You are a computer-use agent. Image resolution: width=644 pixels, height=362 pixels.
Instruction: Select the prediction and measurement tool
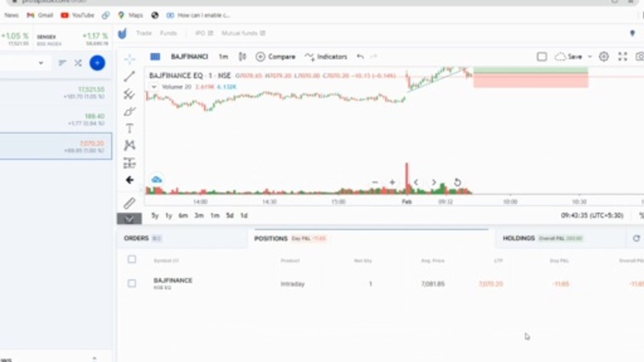point(129,163)
